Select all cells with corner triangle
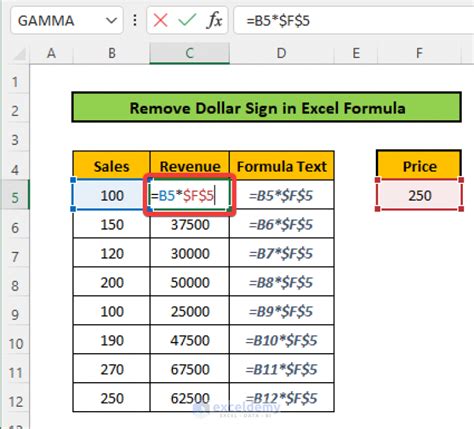474x429 pixels. click(19, 54)
